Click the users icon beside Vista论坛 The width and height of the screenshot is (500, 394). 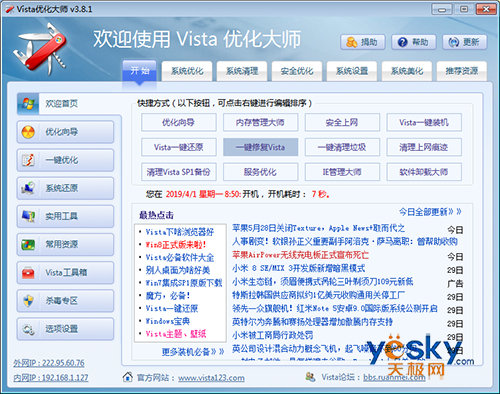(x=310, y=377)
